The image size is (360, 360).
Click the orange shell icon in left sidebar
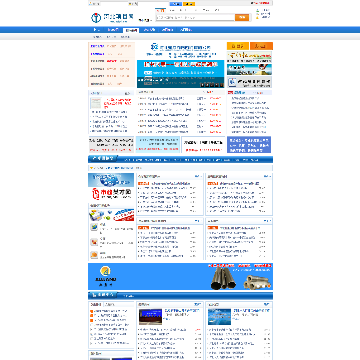[94, 255]
